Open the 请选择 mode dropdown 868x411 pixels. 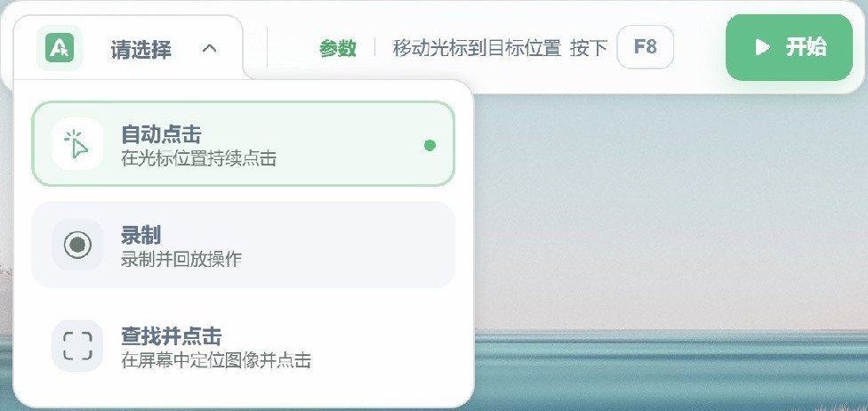click(x=141, y=49)
